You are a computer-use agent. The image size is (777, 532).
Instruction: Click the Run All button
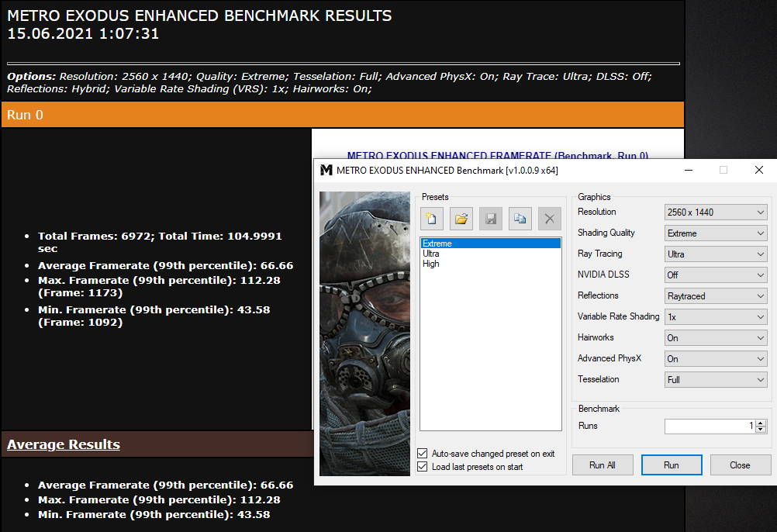point(603,465)
